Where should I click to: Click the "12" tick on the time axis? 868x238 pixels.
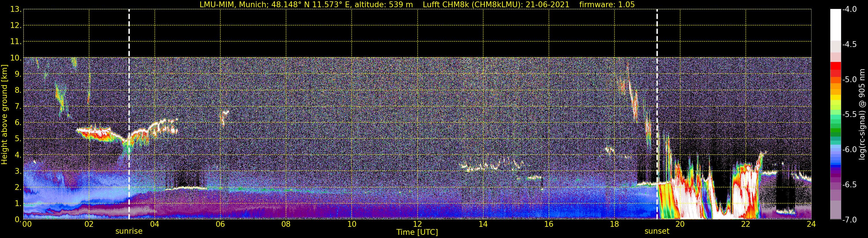pos(417,224)
